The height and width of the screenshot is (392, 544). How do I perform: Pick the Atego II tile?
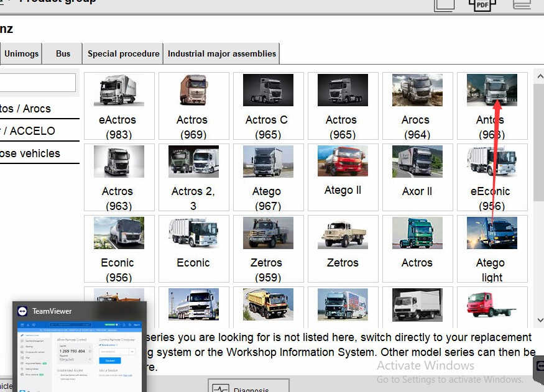point(343,178)
